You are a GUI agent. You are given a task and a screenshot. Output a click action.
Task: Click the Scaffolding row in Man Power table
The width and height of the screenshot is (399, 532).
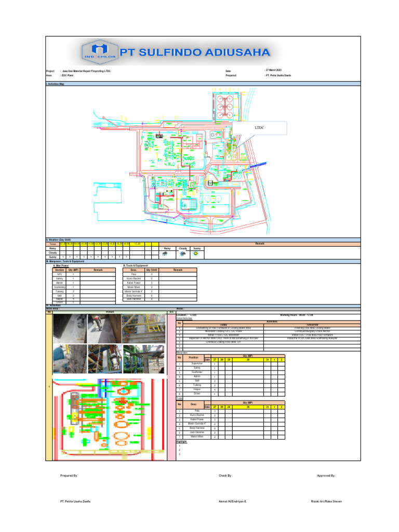click(84, 287)
